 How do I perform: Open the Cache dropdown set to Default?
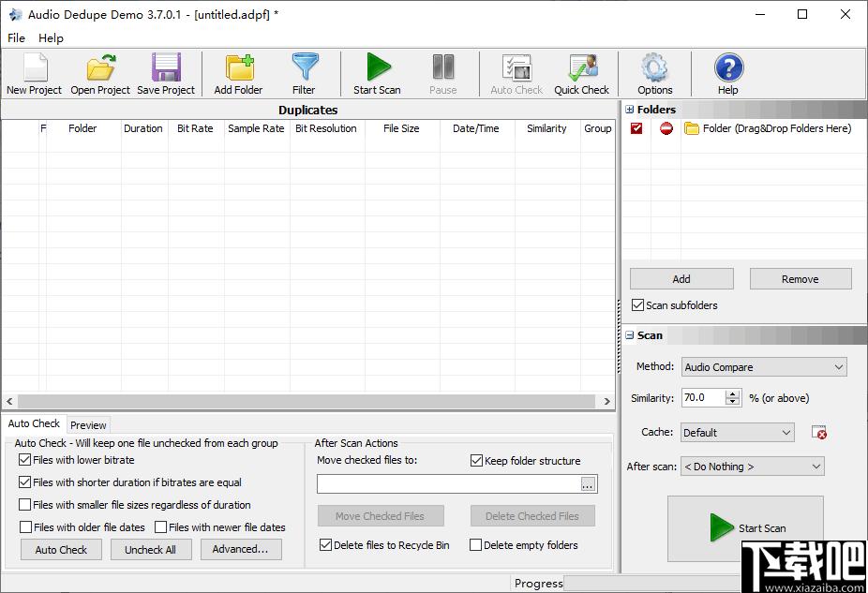pyautogui.click(x=738, y=432)
